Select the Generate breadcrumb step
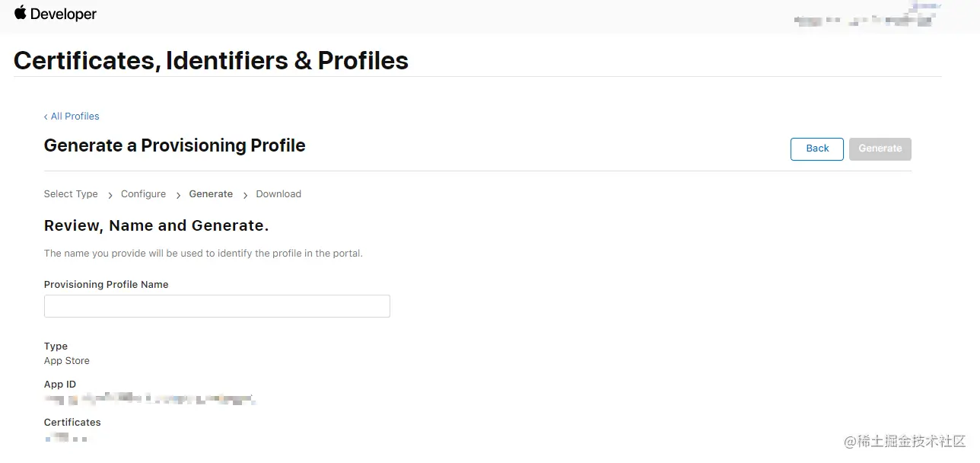The width and height of the screenshot is (980, 463). (x=211, y=194)
